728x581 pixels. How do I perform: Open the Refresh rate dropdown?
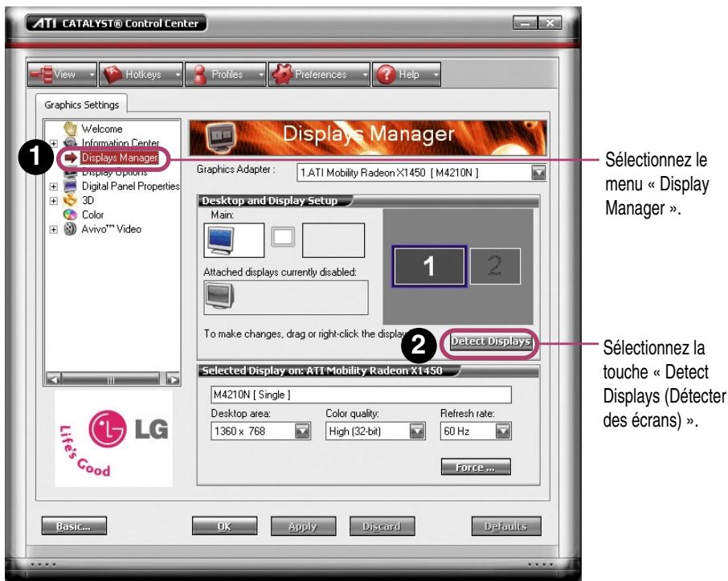pyautogui.click(x=503, y=431)
